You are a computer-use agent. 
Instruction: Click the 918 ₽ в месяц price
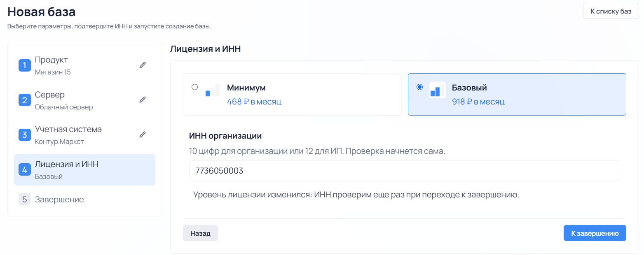478,102
